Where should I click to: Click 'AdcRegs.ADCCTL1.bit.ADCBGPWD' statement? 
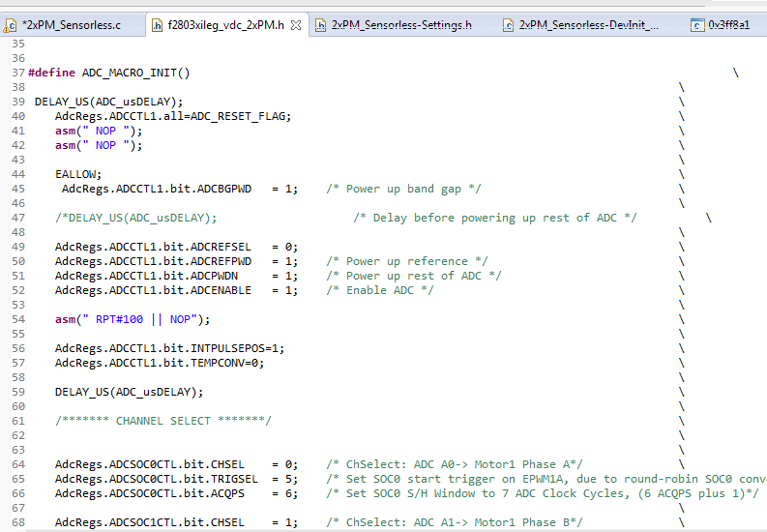click(180, 189)
